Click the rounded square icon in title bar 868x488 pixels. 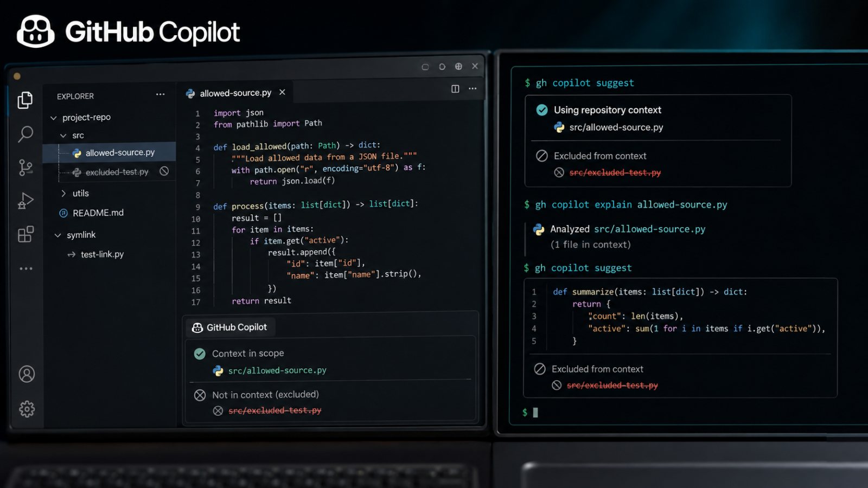click(425, 67)
